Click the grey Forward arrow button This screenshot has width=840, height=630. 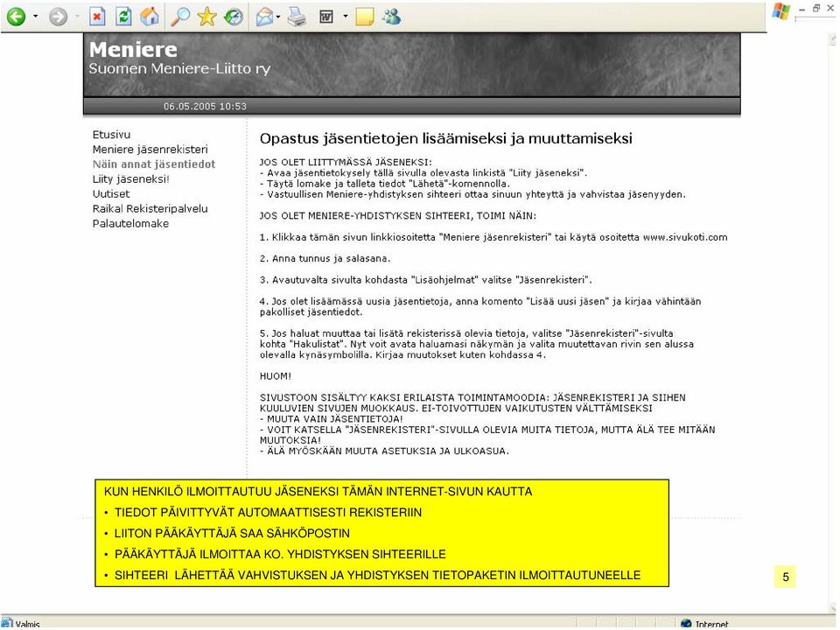(58, 17)
